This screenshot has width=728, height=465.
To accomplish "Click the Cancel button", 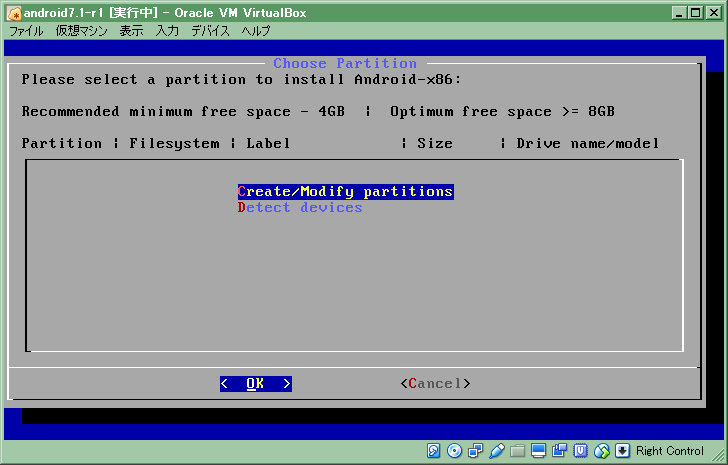I will (x=436, y=384).
